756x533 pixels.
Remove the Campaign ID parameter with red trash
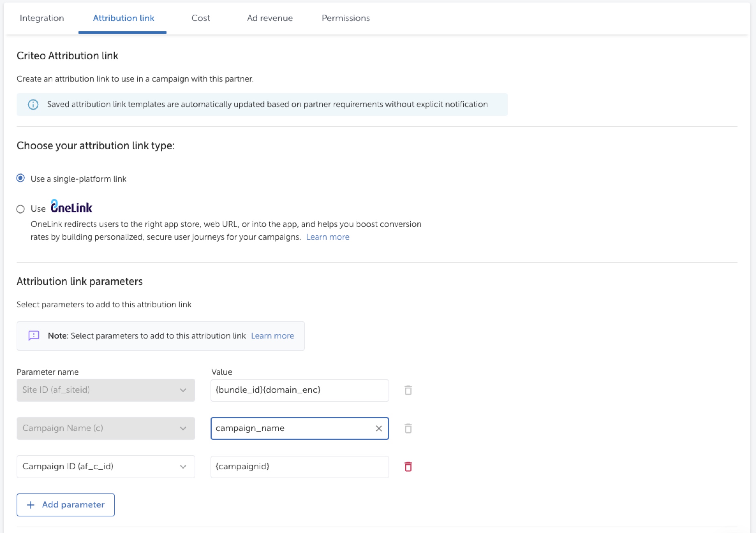pyautogui.click(x=408, y=467)
